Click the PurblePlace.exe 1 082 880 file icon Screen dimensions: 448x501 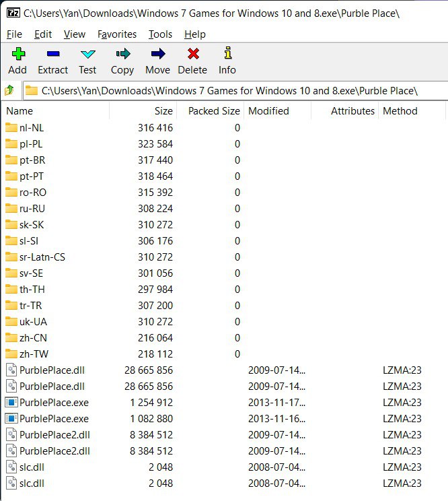click(11, 419)
